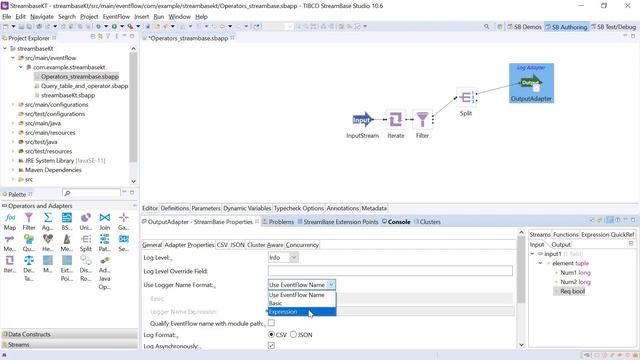Image resolution: width=640 pixels, height=360 pixels.
Task: Open streambaseKt.sbapp in Project Explorer
Action: [68, 95]
